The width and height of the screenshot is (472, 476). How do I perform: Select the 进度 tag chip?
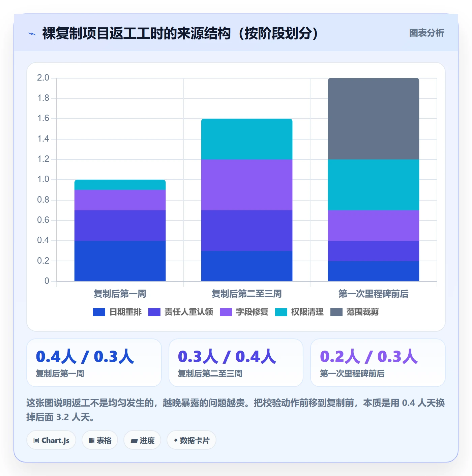(142, 440)
